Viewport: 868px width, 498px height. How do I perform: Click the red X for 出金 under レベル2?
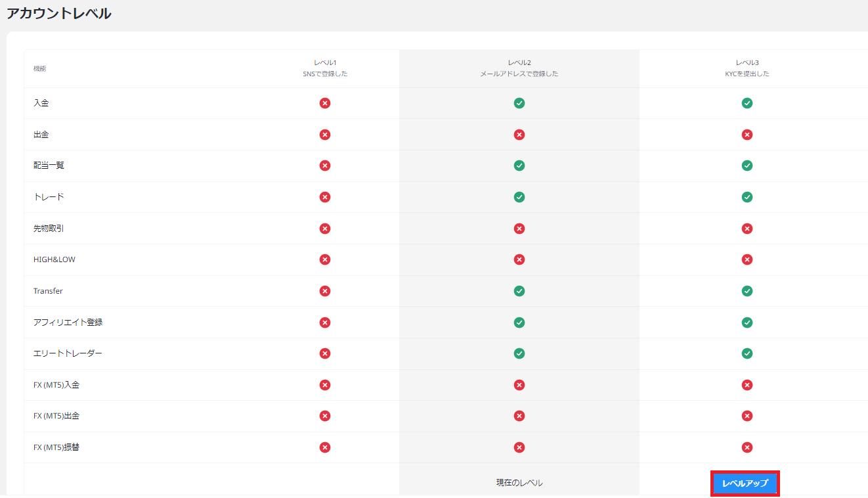519,135
